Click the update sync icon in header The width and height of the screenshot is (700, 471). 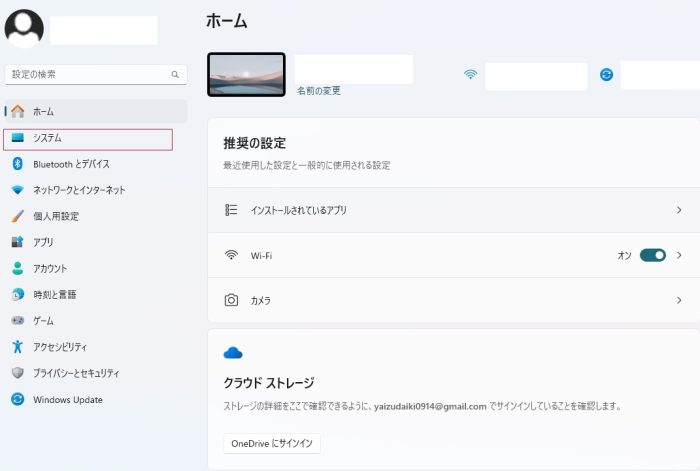606,75
